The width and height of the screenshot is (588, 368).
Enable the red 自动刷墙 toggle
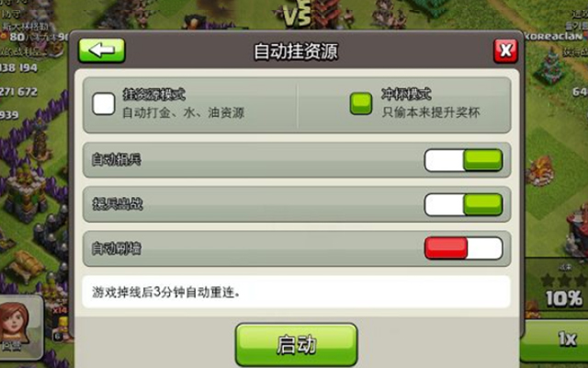(x=463, y=248)
